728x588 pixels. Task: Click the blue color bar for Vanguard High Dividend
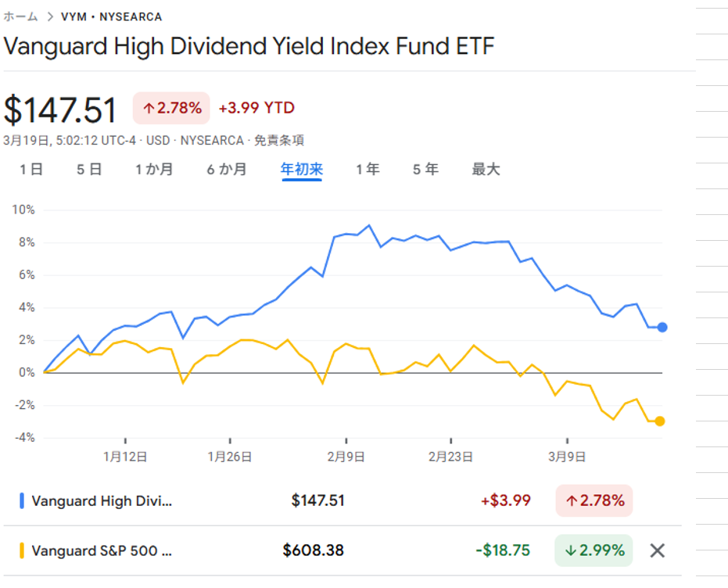point(22,501)
